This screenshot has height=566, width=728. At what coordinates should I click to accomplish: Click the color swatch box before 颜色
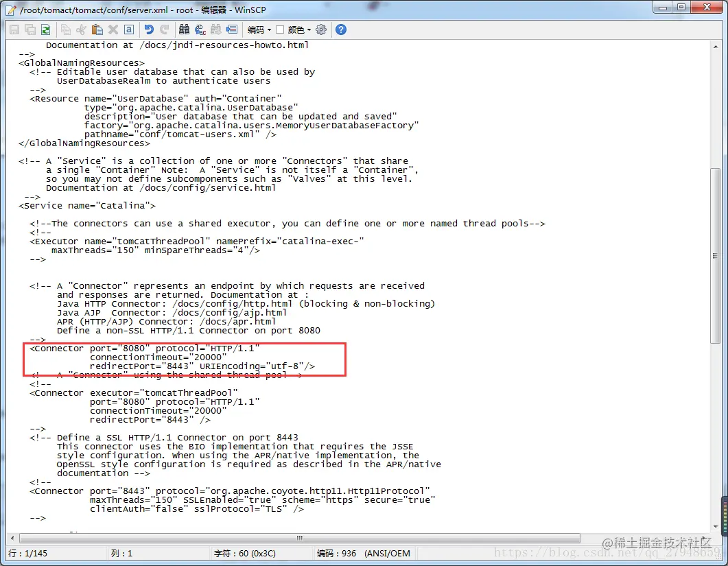(x=280, y=30)
